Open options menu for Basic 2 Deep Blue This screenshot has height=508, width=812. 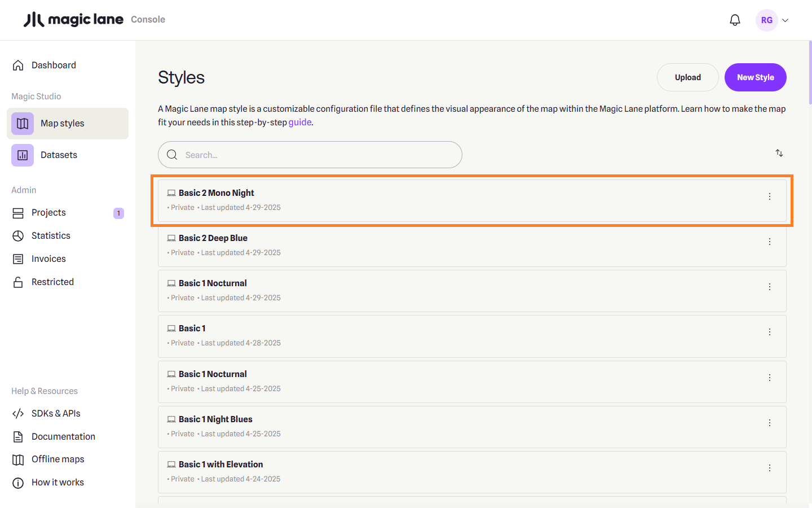pos(769,242)
